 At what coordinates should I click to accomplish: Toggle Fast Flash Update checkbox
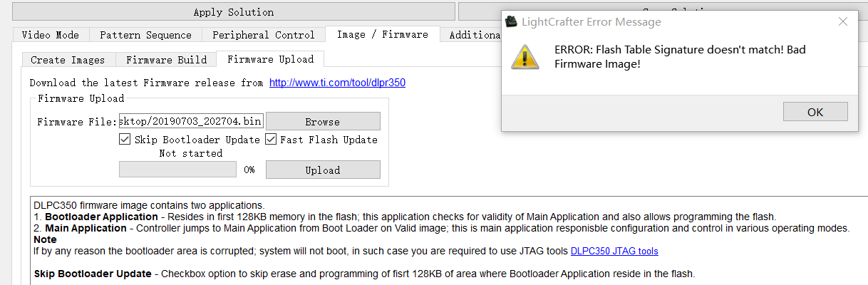[271, 140]
